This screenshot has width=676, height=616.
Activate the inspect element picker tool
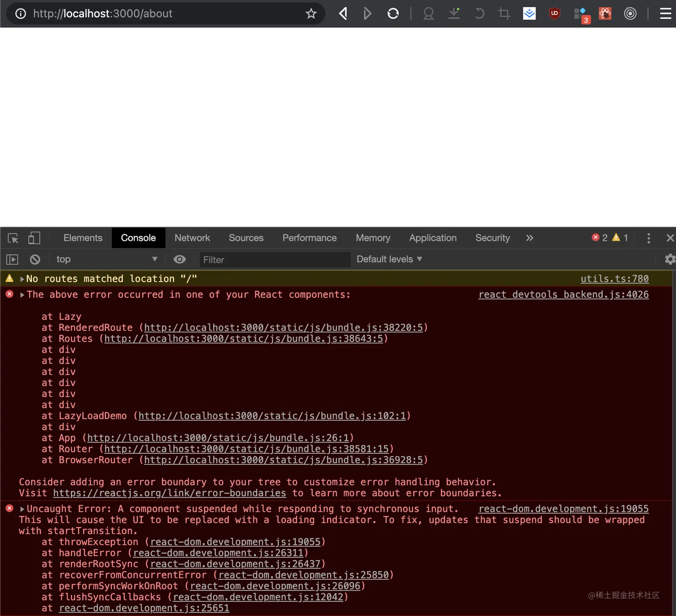(x=13, y=238)
